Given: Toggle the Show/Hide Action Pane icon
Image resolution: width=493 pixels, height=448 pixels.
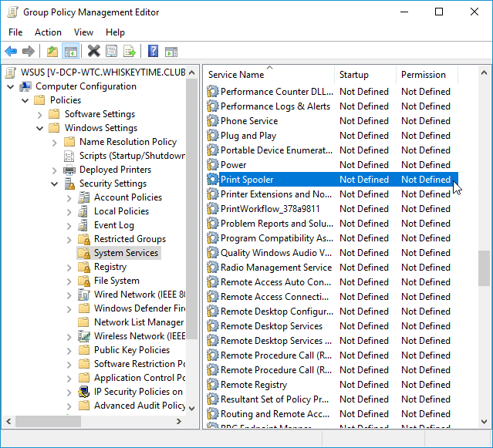Looking at the screenshot, I should [x=171, y=51].
